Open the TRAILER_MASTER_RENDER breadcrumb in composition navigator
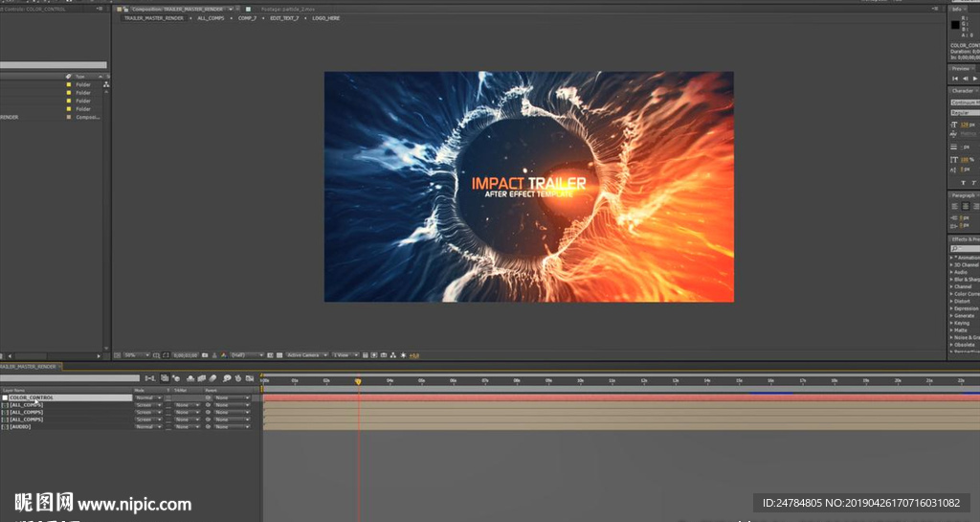 pyautogui.click(x=154, y=18)
